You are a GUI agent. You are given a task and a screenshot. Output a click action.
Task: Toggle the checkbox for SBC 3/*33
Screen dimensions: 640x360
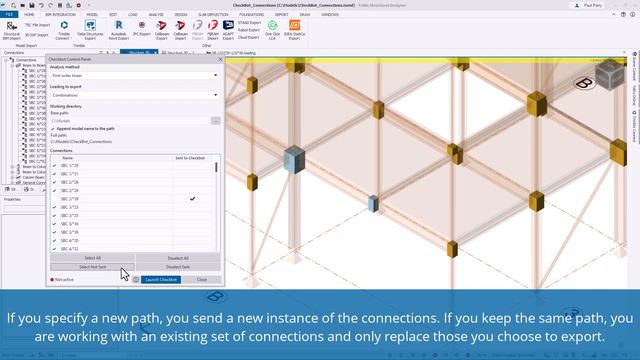[x=54, y=207]
